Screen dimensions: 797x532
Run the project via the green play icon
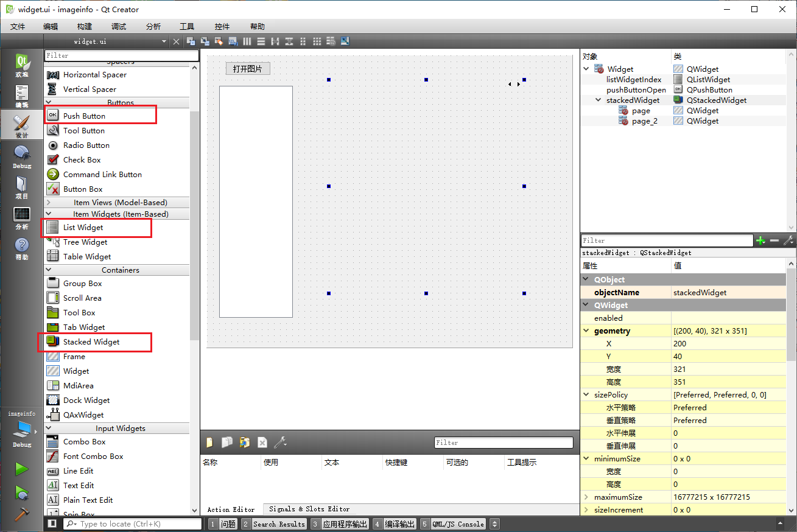[x=21, y=467]
